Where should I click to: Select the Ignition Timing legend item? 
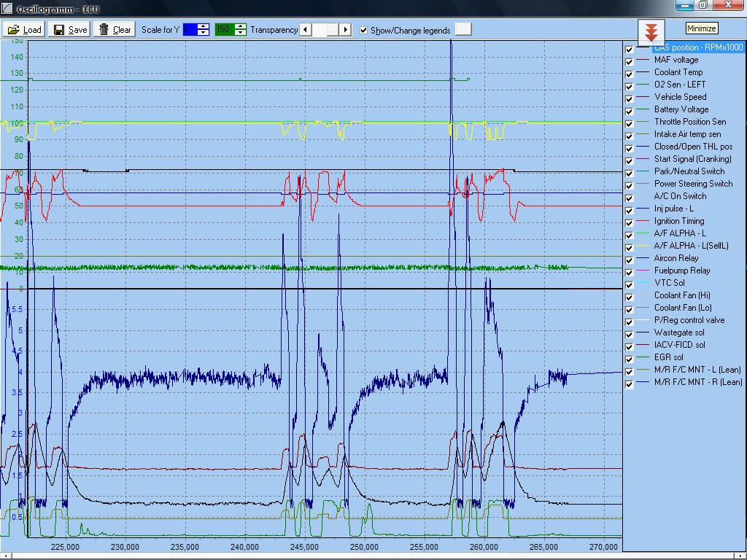pos(679,221)
